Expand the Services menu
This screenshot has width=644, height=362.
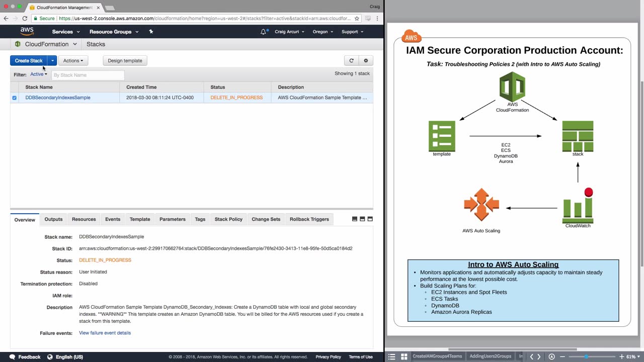[66, 32]
